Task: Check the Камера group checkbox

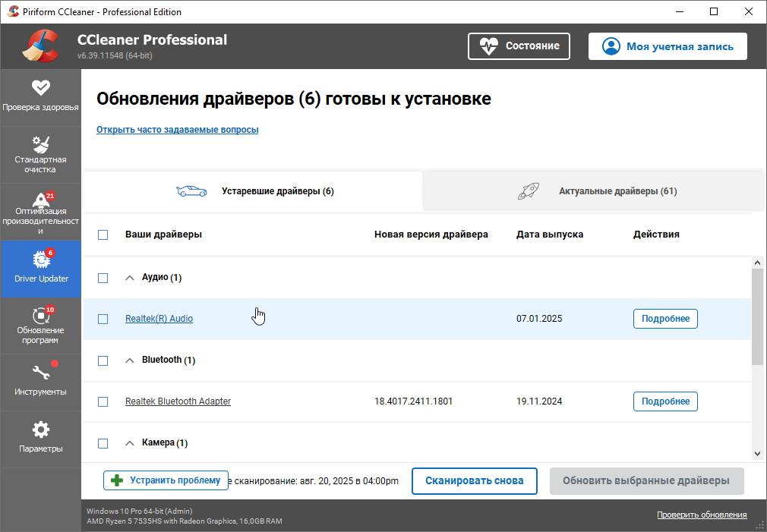Action: pyautogui.click(x=103, y=443)
